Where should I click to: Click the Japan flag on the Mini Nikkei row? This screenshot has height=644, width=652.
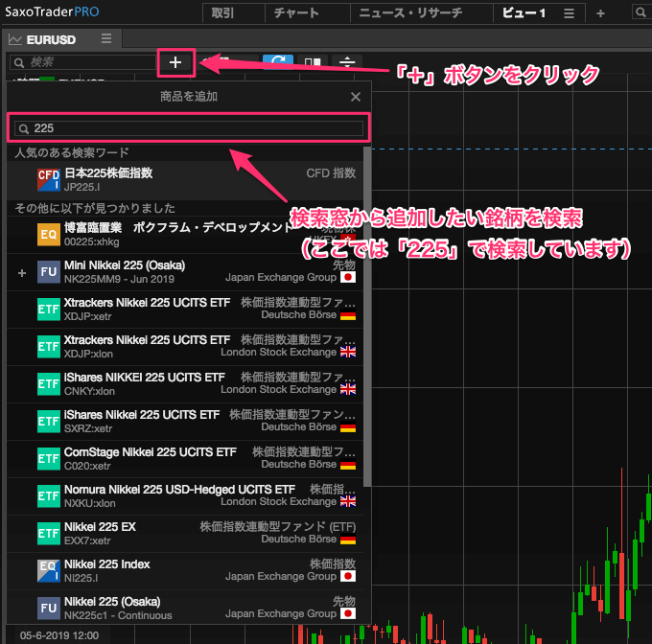pyautogui.click(x=348, y=277)
